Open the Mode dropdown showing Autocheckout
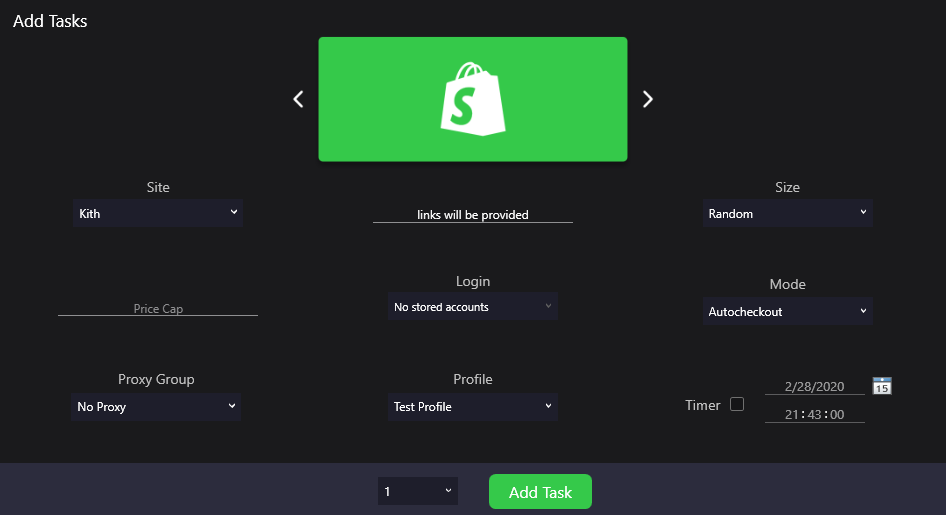Screen dimensions: 946x515 tap(787, 311)
